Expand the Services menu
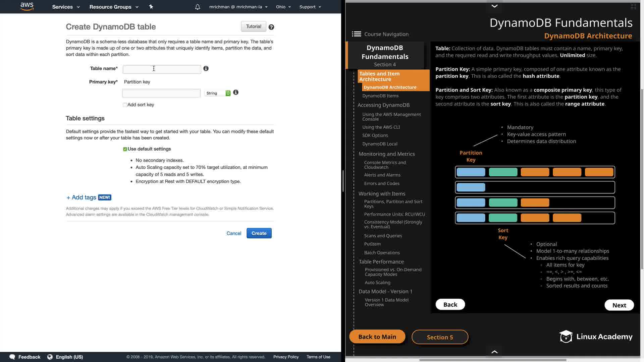Image resolution: width=644 pixels, height=362 pixels. click(x=66, y=7)
